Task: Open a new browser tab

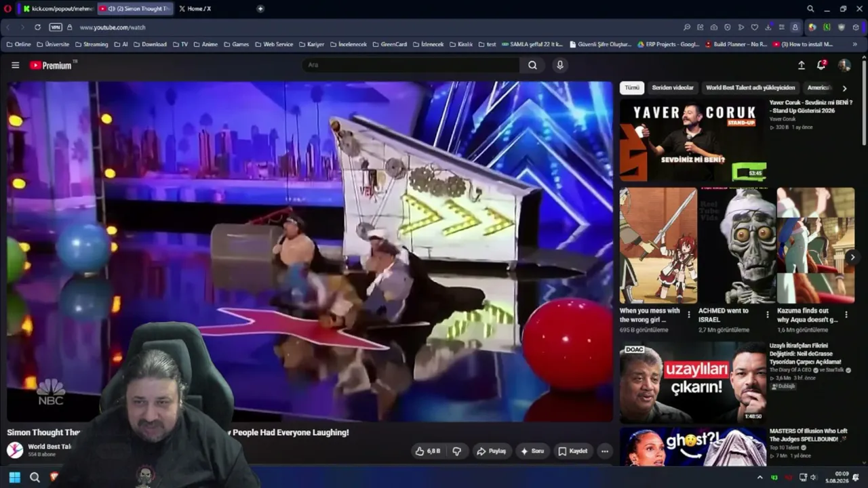Action: pos(260,9)
